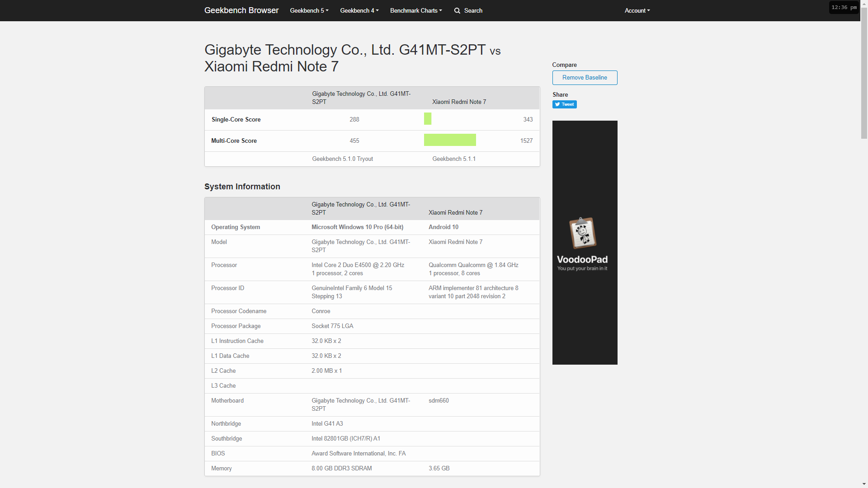Open the VoodooPad advertisement banner
The height and width of the screenshot is (488, 868).
point(585,243)
